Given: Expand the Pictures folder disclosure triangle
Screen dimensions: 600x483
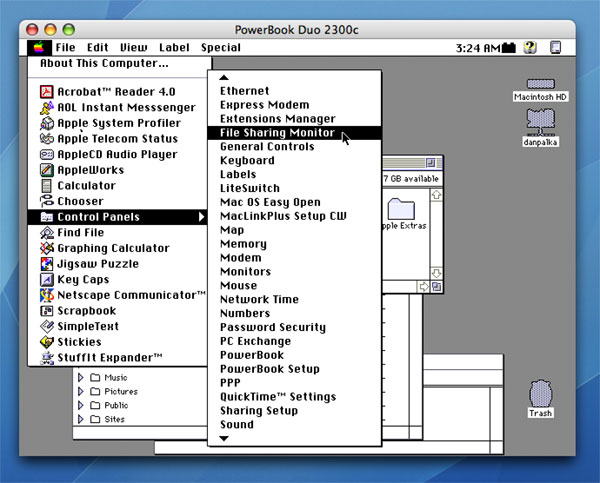Looking at the screenshot, I should coord(81,392).
